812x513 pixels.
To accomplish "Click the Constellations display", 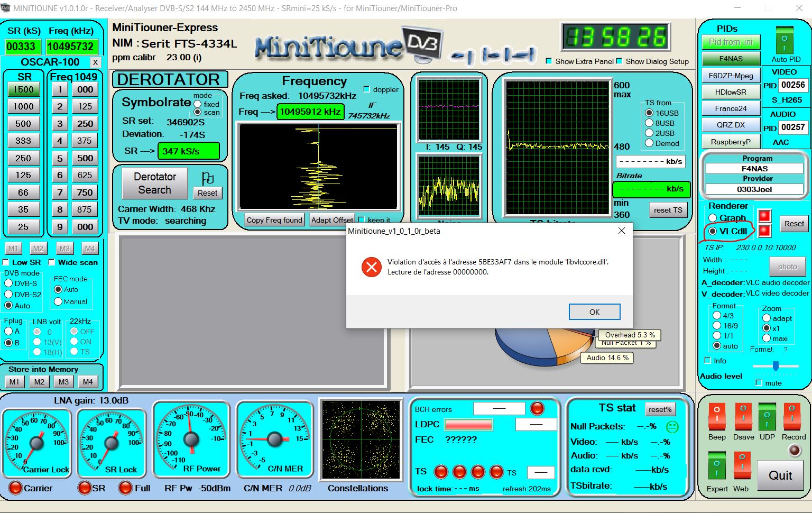I will point(362,439).
